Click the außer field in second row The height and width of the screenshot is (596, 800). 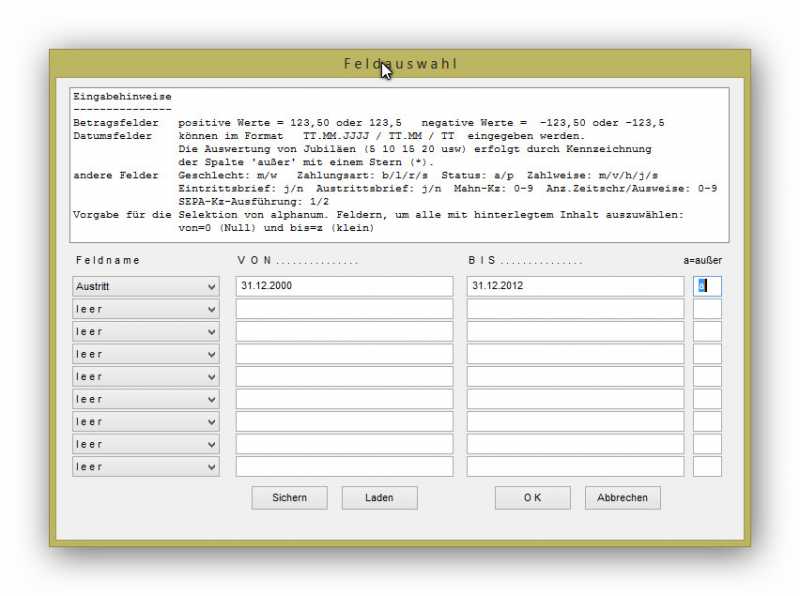click(x=707, y=309)
